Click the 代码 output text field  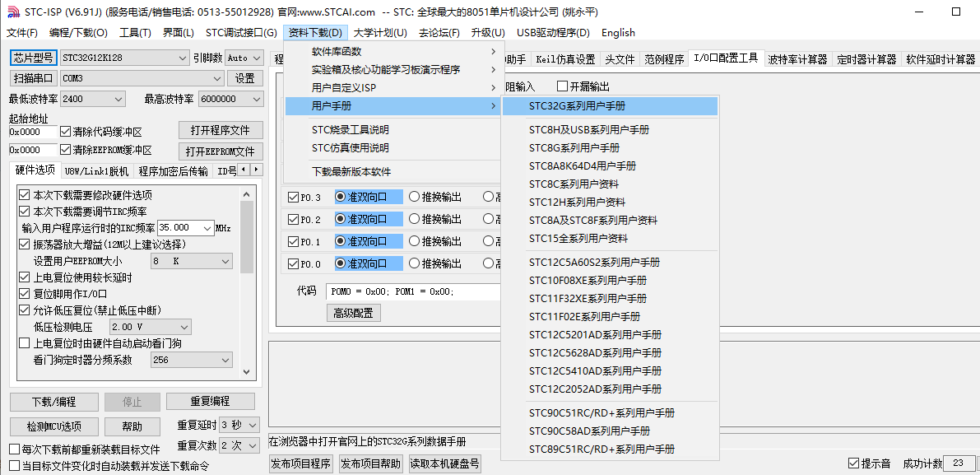coord(413,292)
